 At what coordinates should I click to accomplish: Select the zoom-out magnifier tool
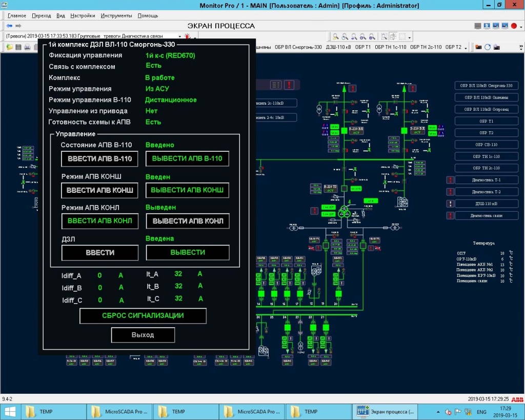372,36
